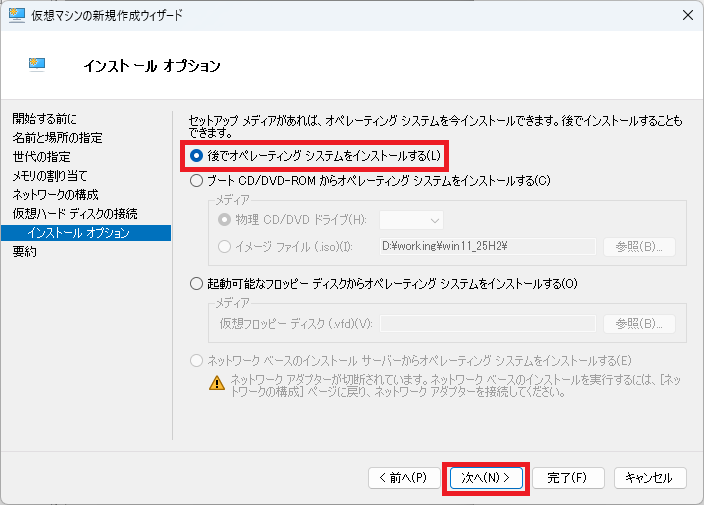Go to 仮想ハード ディスクの接続 step
The image size is (704, 505).
75,214
